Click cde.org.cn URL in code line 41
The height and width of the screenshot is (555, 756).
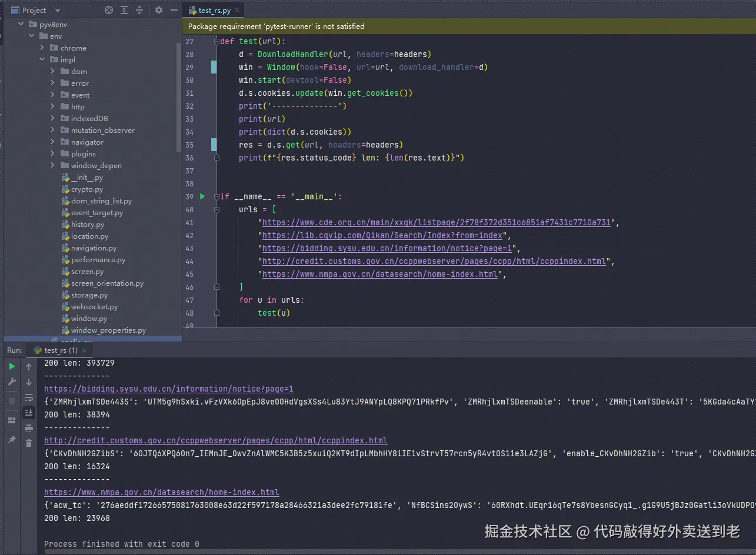tap(437, 222)
